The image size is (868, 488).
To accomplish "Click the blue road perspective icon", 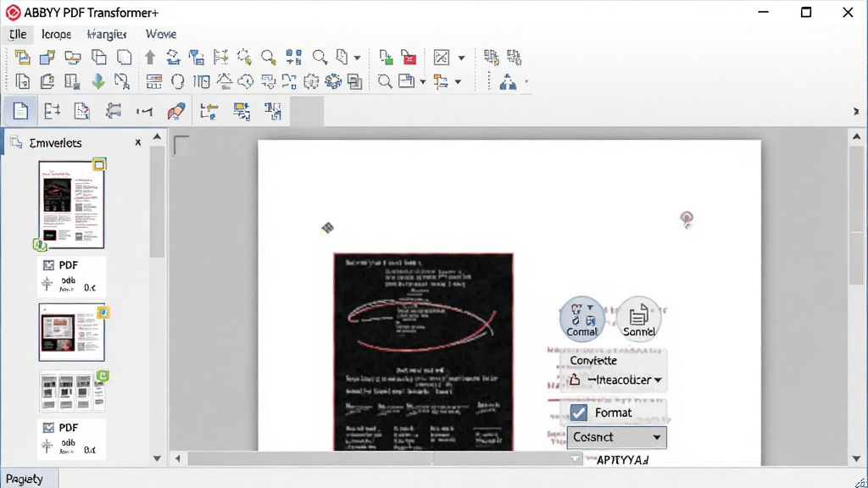I will (x=508, y=82).
